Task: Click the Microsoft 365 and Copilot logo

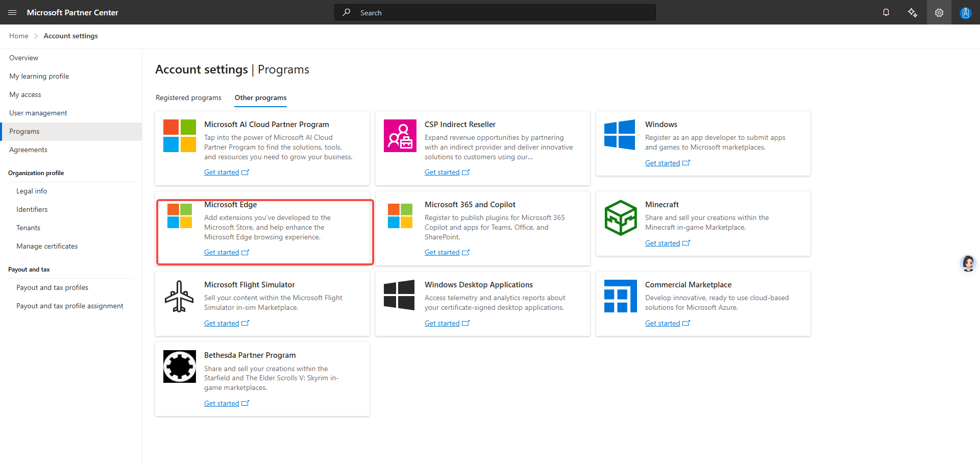Action: coord(400,216)
